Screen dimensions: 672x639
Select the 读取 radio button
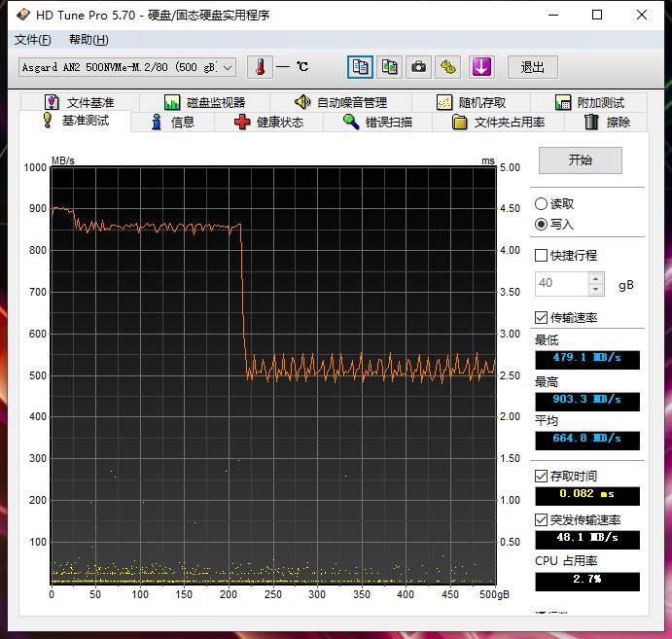(542, 204)
